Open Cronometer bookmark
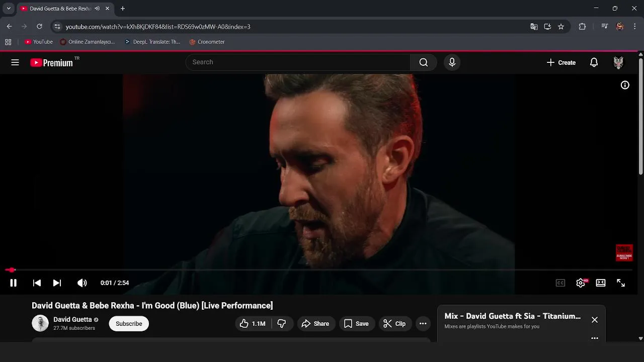Screen dimensions: 644x362 [x=207, y=42]
